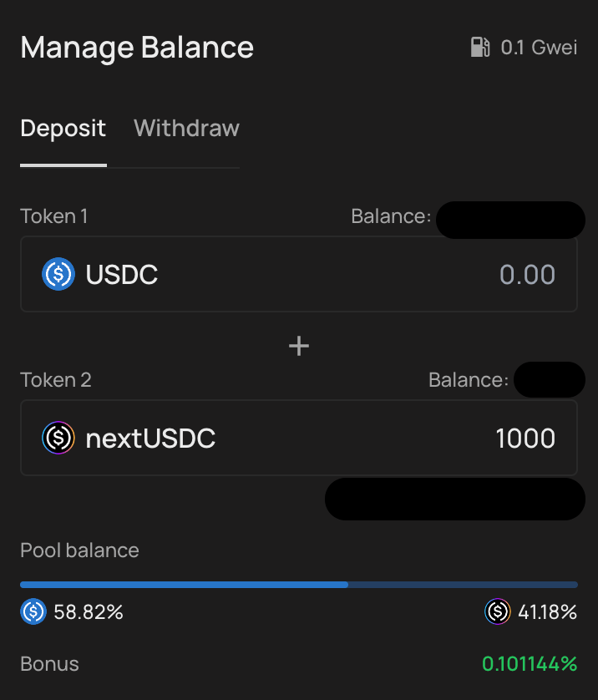Click the USDC token name label
The width and height of the screenshot is (598, 700).
[x=121, y=274]
